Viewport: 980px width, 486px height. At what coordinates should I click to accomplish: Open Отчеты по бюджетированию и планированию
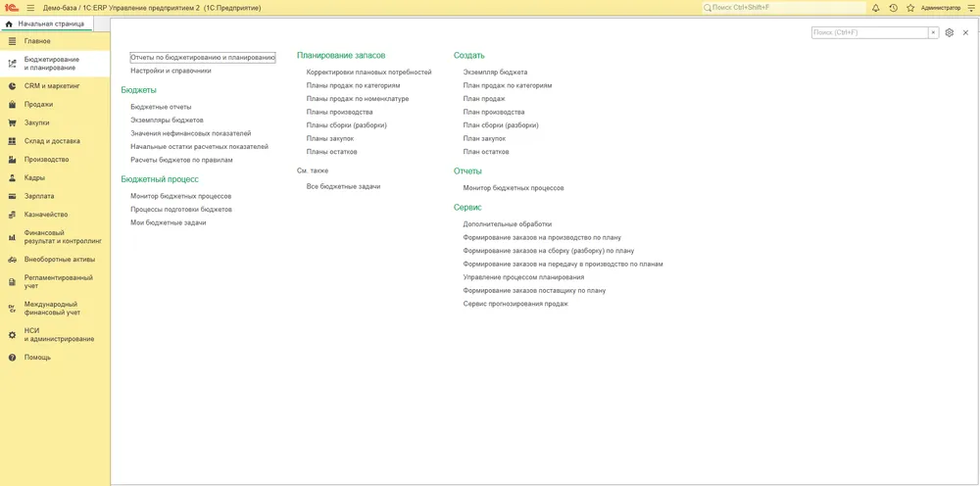point(203,58)
